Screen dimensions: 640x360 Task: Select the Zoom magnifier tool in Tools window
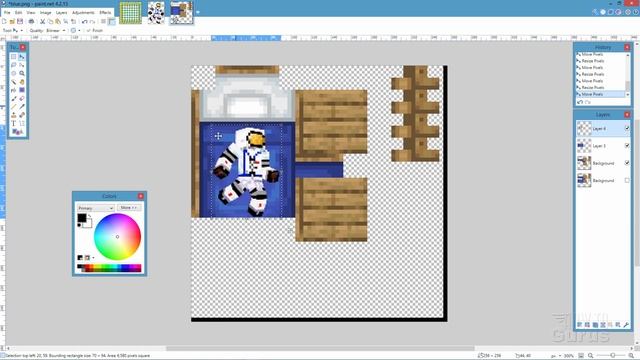[x=22, y=73]
